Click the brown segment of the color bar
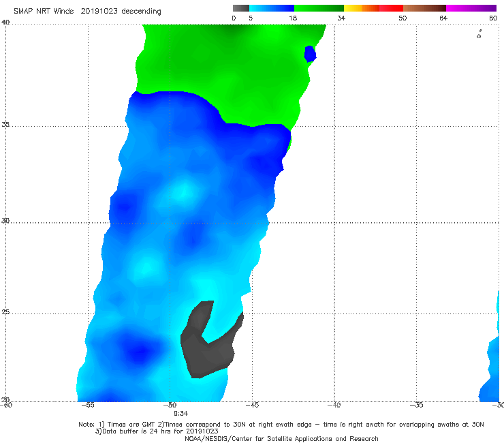504x443 pixels. click(424, 8)
